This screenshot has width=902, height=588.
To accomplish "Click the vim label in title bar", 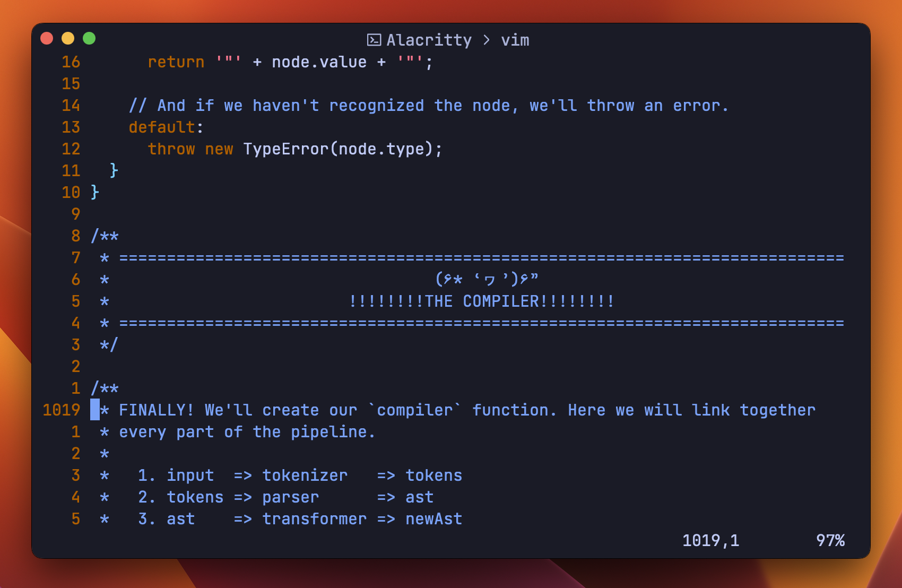I will point(515,40).
